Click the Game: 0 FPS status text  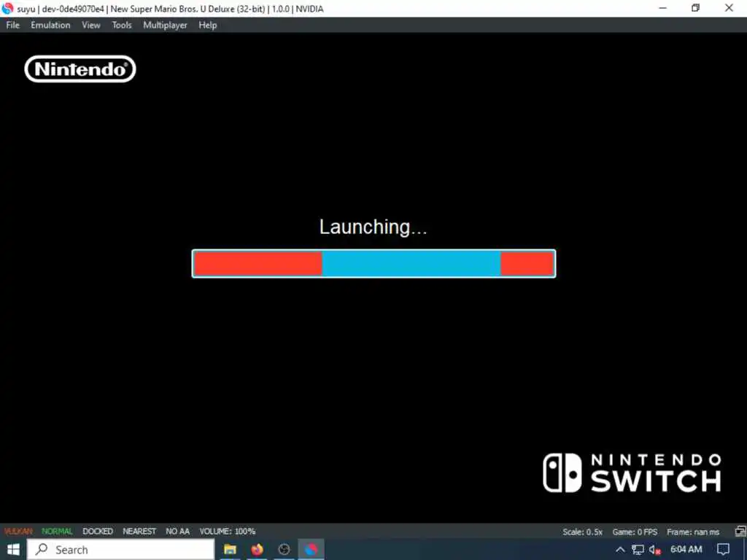[635, 532]
